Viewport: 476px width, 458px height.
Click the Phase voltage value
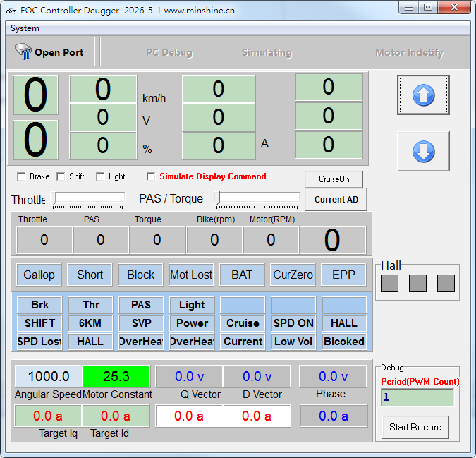click(333, 376)
